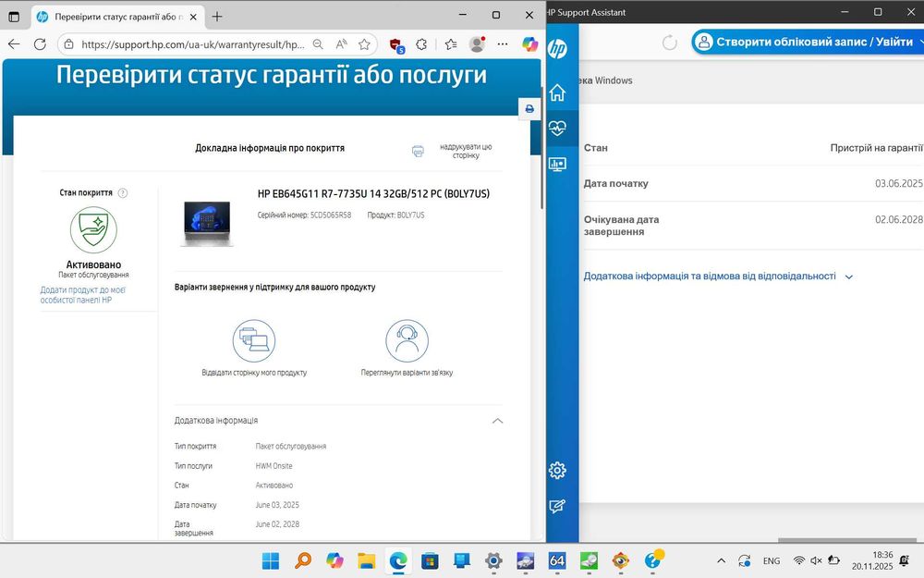The width and height of the screenshot is (924, 578).
Task: Click expected end date 02.06.2028 in HP Assistant
Action: click(x=899, y=219)
